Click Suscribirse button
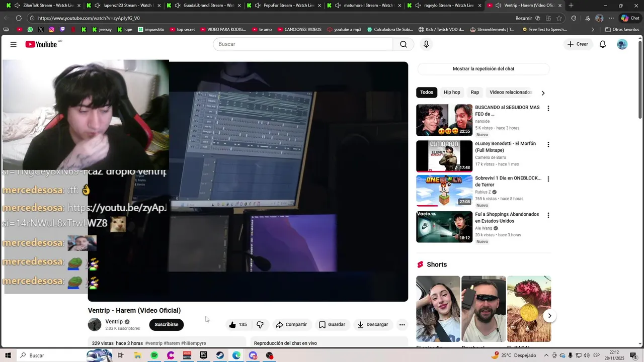Screen dimensions: 644x362 [x=167, y=325]
